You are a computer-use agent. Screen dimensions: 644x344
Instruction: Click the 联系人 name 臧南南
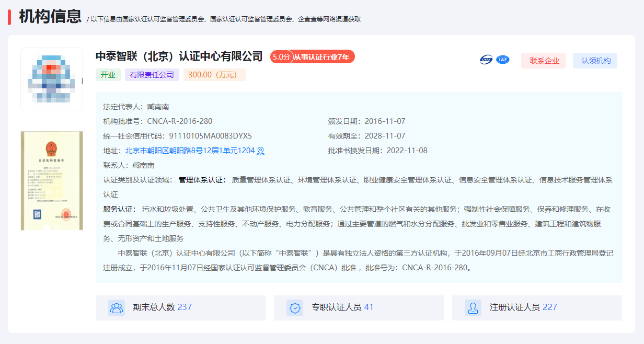click(x=144, y=165)
